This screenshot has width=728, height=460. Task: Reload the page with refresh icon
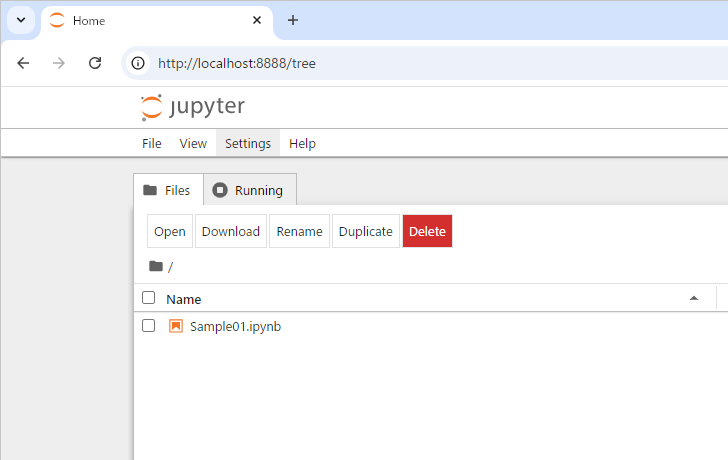(95, 63)
